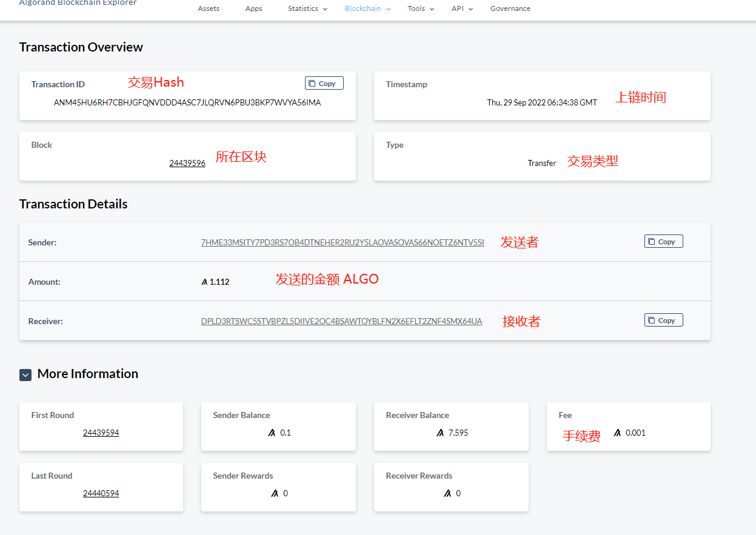Click the Amount: row label
The image size is (756, 535).
pos(44,282)
